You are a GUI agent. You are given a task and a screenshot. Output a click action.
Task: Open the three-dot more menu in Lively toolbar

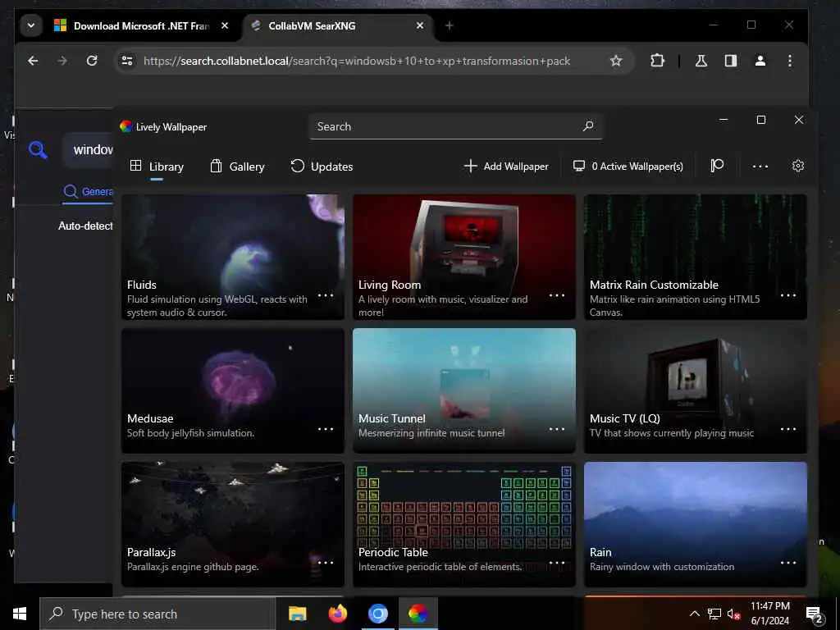(x=760, y=167)
